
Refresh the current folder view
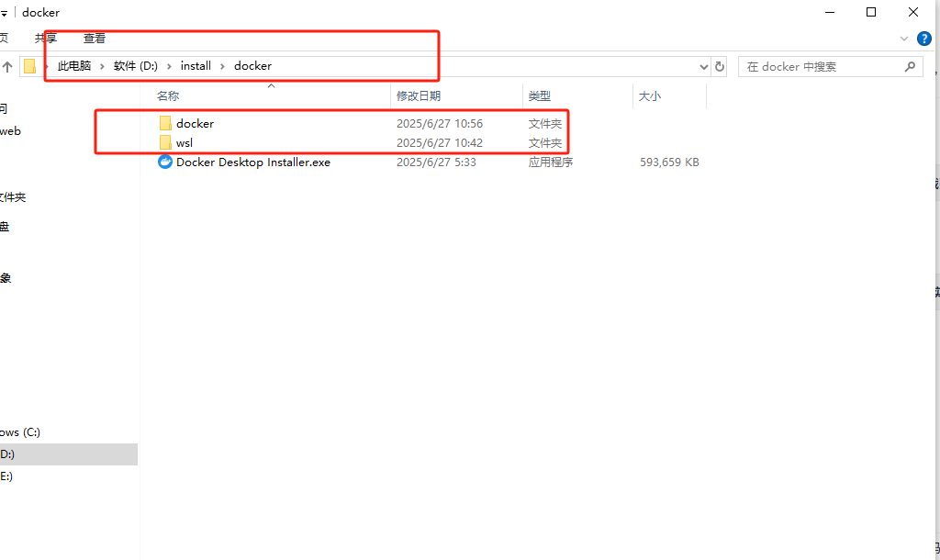[720, 66]
